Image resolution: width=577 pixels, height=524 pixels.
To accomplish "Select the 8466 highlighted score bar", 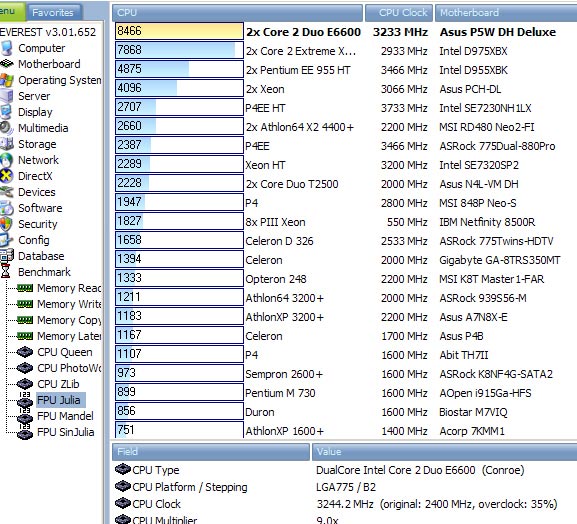I will 179,31.
